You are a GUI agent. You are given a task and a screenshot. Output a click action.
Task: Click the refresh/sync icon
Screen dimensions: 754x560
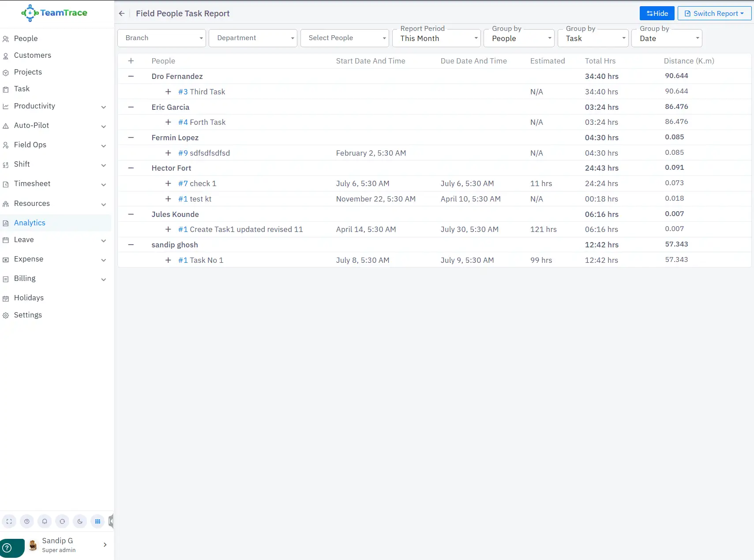click(62, 521)
